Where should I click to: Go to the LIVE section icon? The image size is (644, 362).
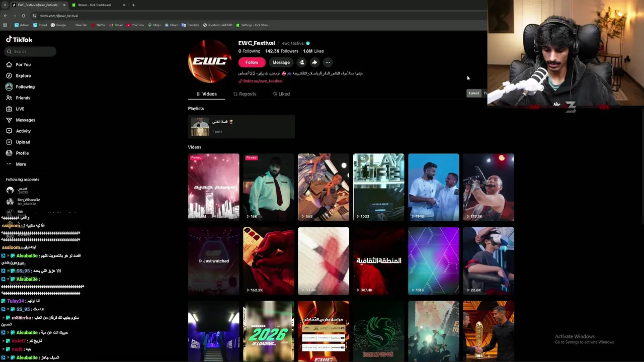(9, 109)
